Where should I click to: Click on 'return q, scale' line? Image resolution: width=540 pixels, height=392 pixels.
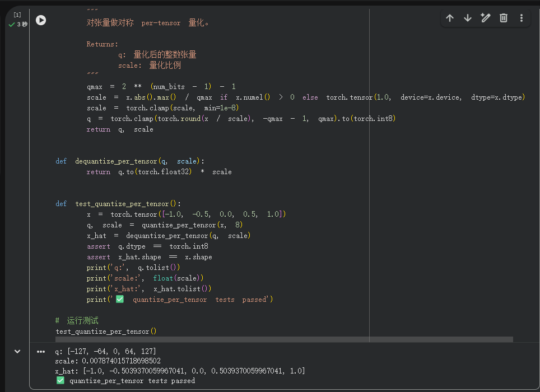tap(120, 129)
